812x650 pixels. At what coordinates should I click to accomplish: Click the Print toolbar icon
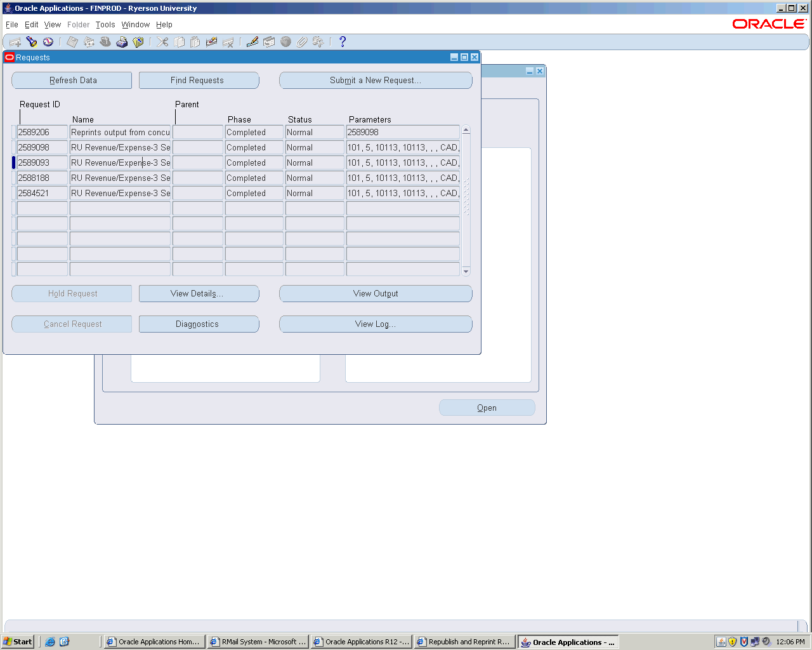[122, 42]
